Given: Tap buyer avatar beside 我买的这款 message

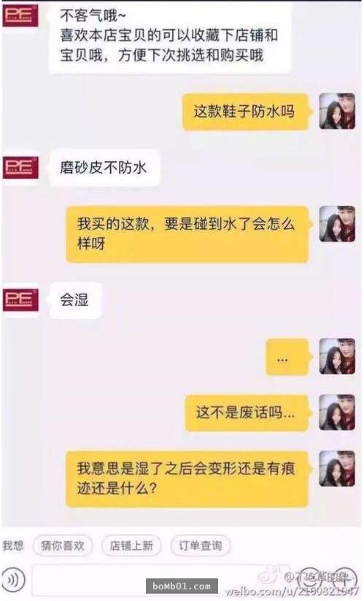Looking at the screenshot, I should [x=337, y=224].
